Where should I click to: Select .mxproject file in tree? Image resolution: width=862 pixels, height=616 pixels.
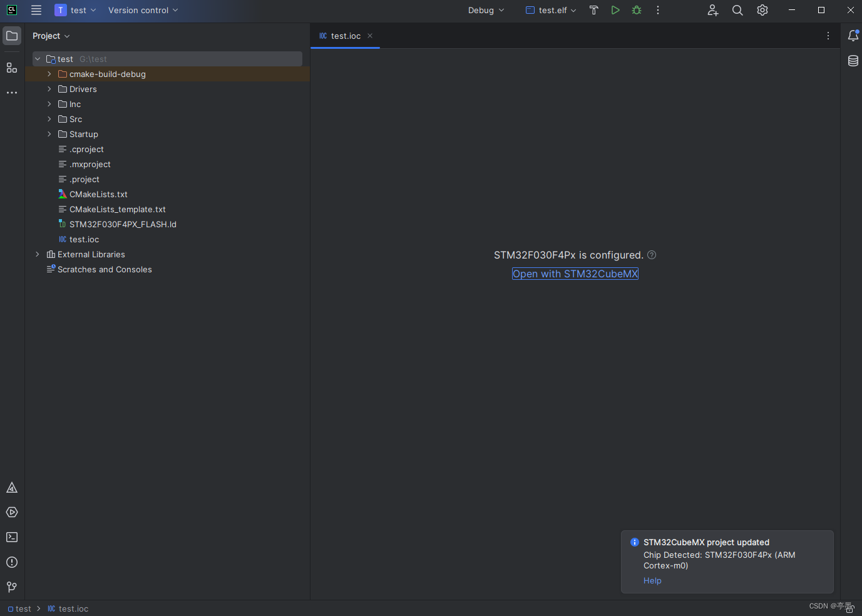point(90,164)
